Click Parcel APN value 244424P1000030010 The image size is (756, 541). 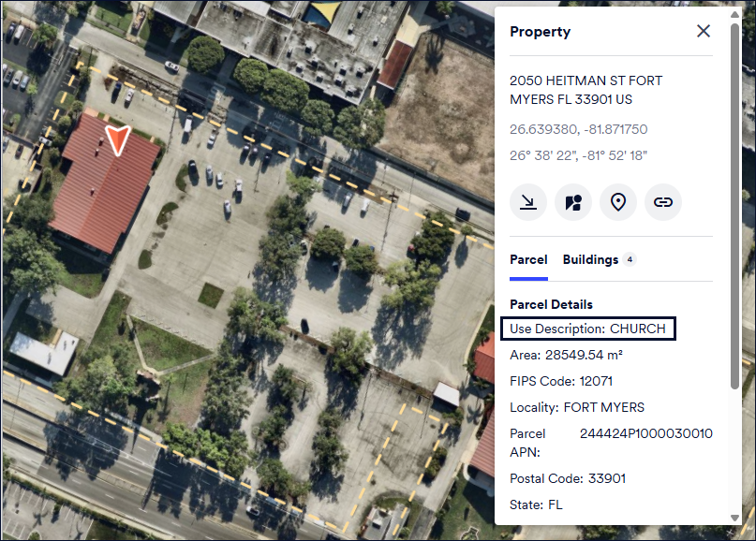coord(646,433)
